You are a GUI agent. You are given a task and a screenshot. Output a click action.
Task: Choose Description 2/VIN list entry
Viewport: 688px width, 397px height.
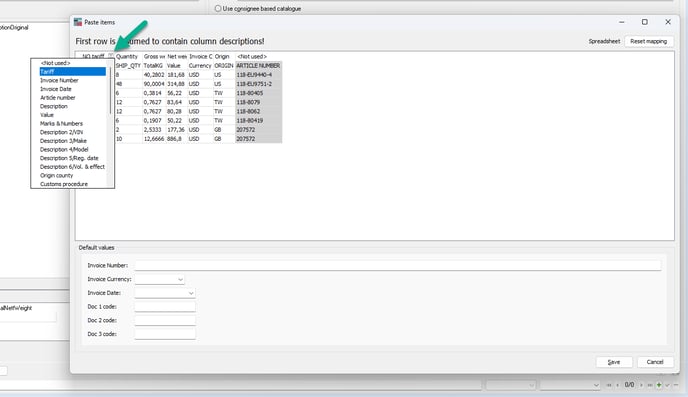(x=72, y=132)
